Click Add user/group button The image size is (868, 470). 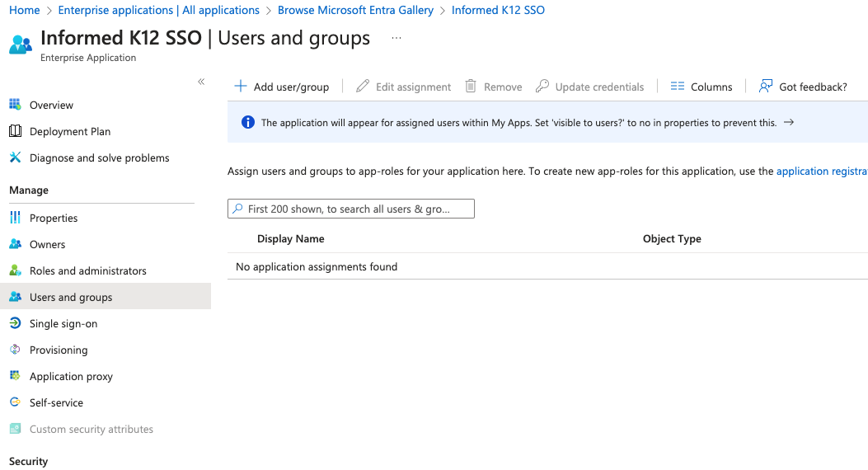pos(282,87)
